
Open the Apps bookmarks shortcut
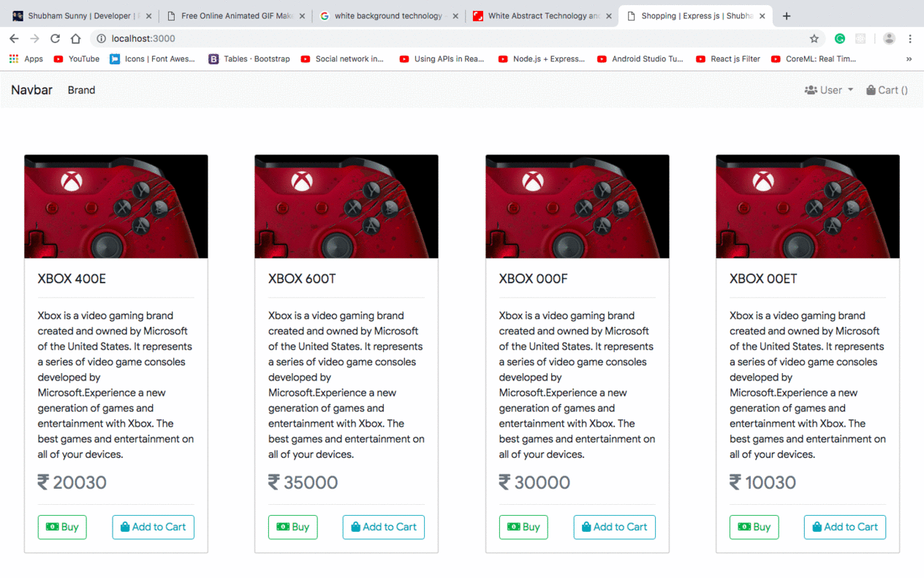pyautogui.click(x=26, y=59)
